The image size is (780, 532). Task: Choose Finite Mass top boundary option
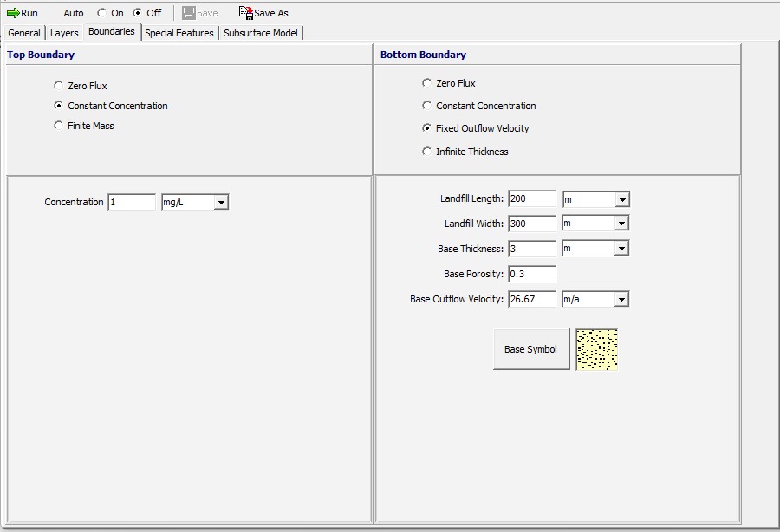[59, 126]
